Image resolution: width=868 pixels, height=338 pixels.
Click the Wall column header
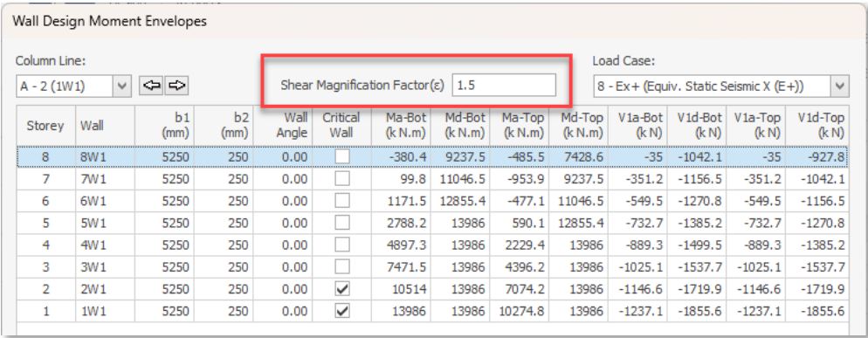pyautogui.click(x=105, y=126)
